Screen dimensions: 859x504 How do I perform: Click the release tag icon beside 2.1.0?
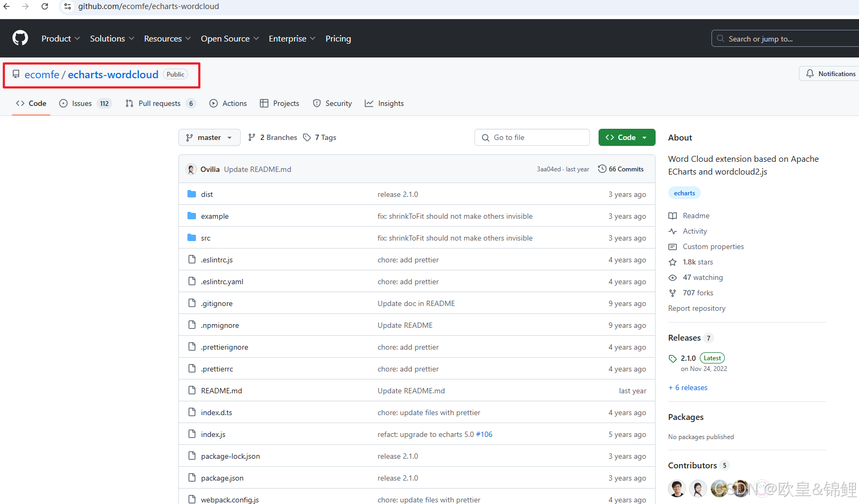tap(673, 358)
